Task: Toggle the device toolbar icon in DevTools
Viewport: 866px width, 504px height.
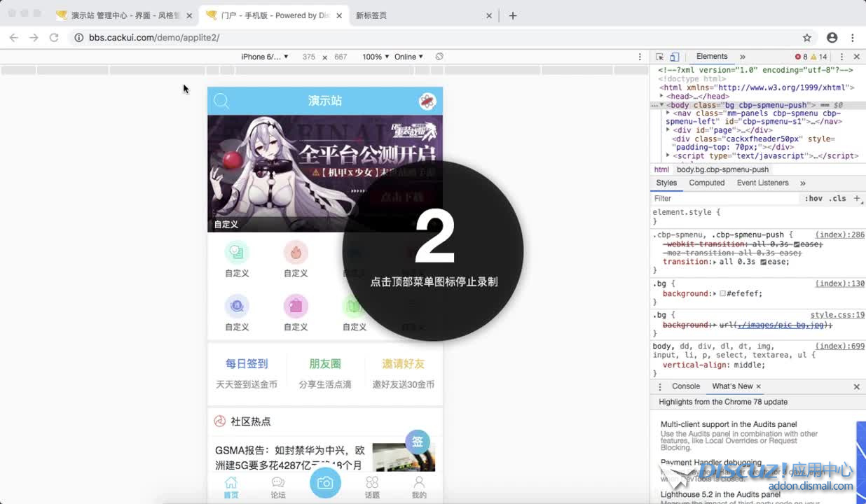Action: click(674, 57)
